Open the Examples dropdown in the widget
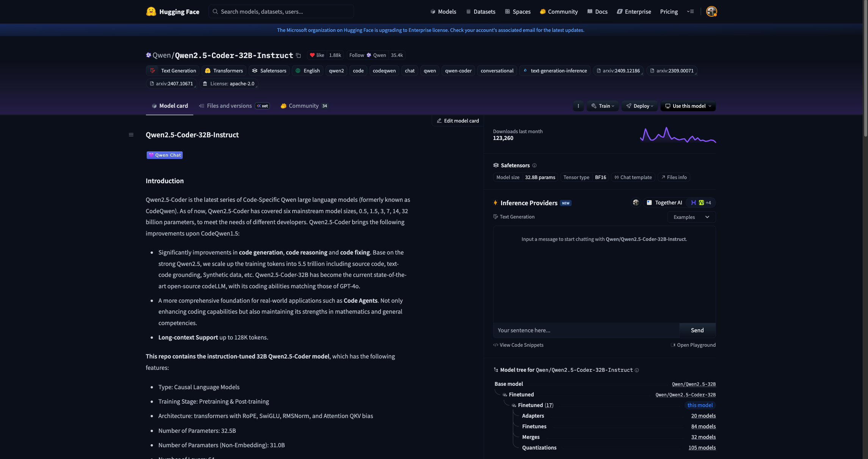 pos(691,217)
